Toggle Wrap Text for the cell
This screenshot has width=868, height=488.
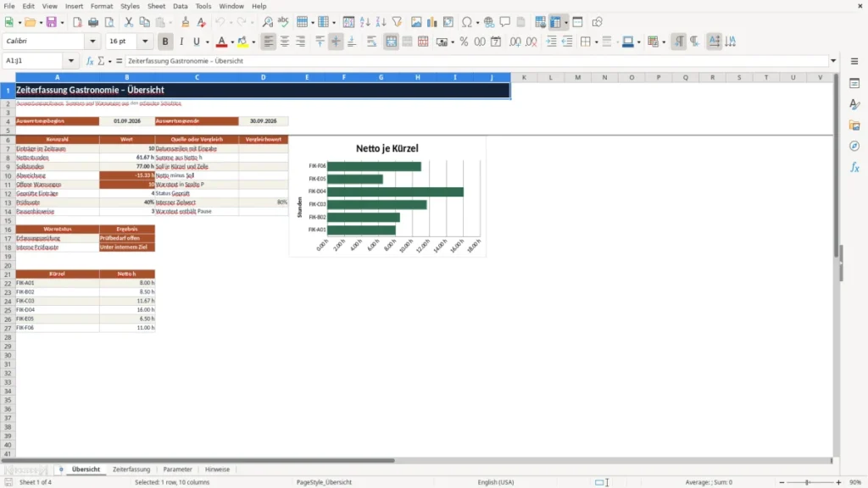[371, 42]
